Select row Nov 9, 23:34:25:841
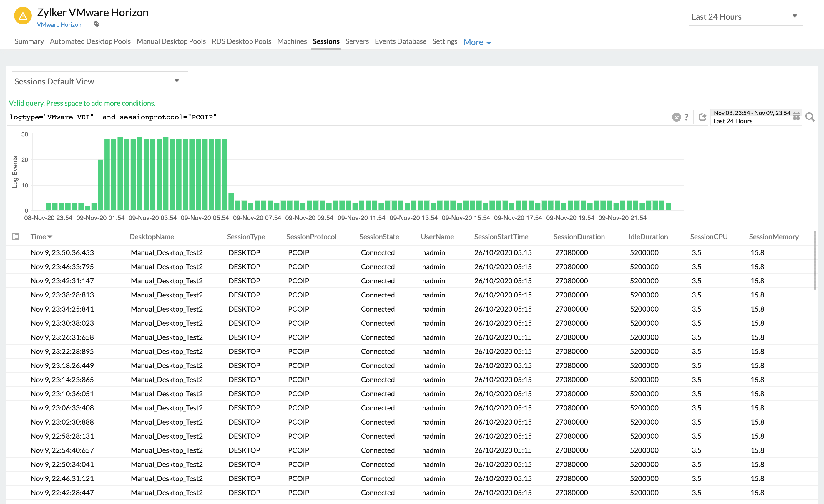Screen dimensions: 824x504 tap(412, 309)
